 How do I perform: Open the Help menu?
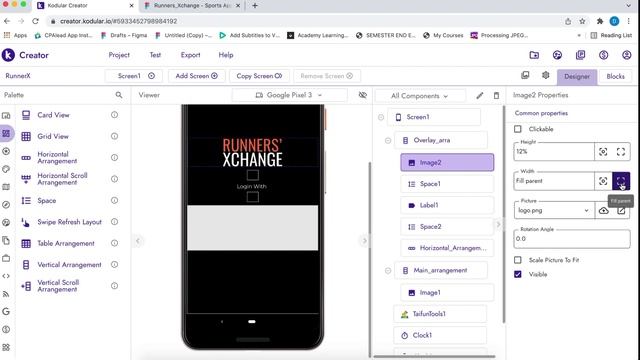(226, 55)
